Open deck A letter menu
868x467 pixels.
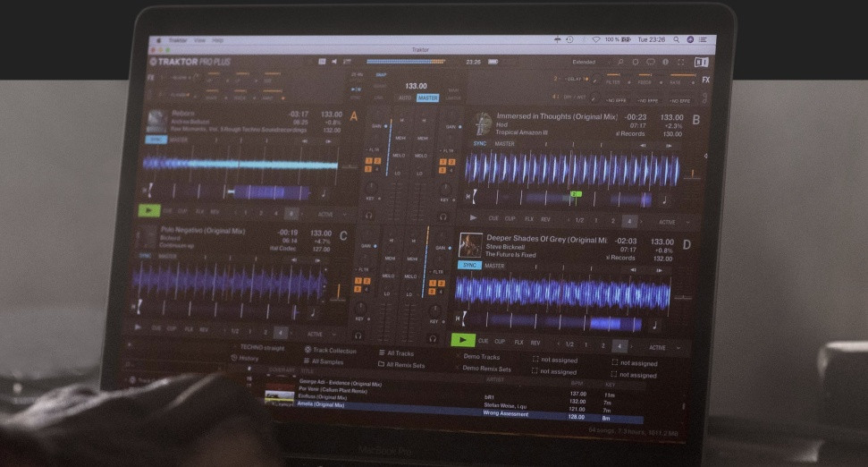coord(354,116)
